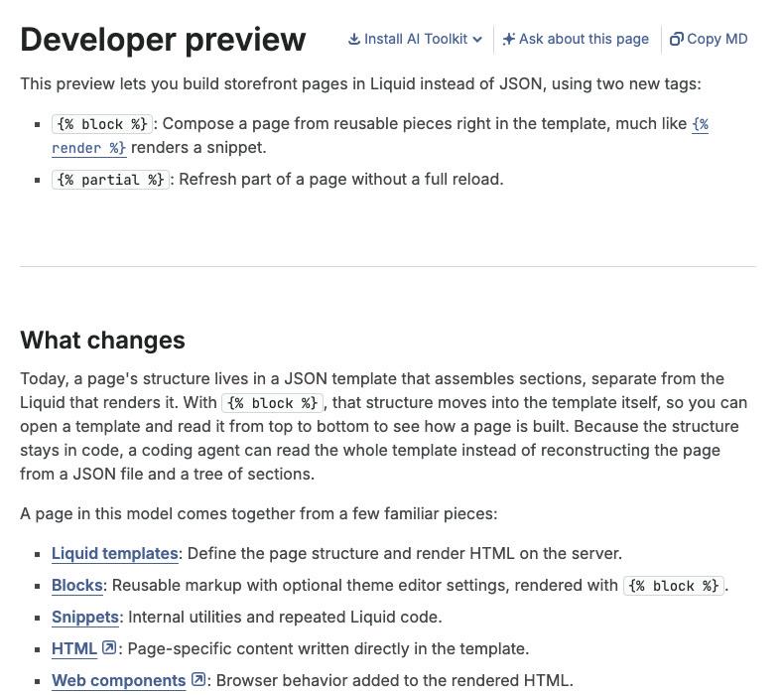Open the Install AI Toolkit menu
Viewport: 784px width, 695px height.
pos(416,39)
